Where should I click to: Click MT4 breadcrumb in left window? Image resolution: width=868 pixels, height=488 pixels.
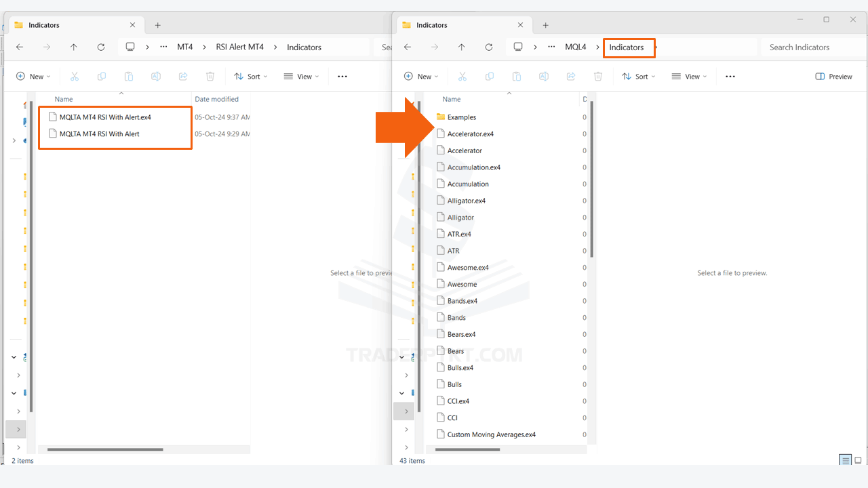click(x=185, y=47)
